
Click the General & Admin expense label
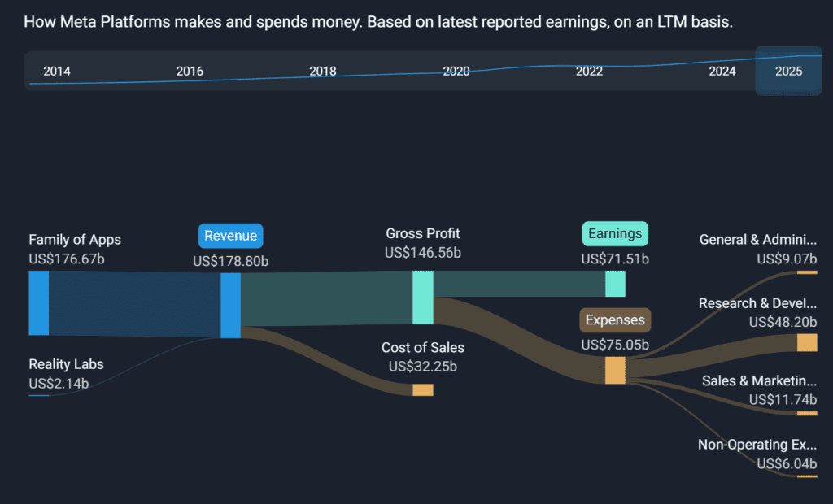coord(757,240)
